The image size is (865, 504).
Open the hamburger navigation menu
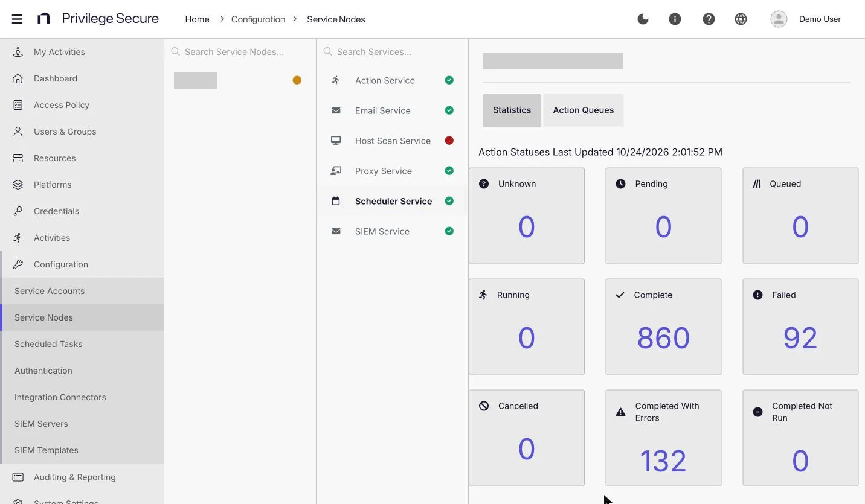tap(17, 19)
